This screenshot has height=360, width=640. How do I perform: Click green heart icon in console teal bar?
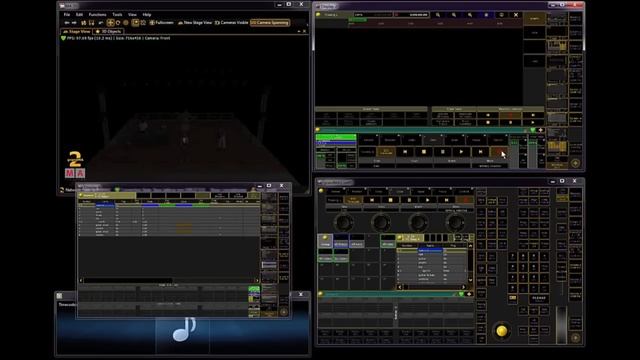click(x=461, y=294)
